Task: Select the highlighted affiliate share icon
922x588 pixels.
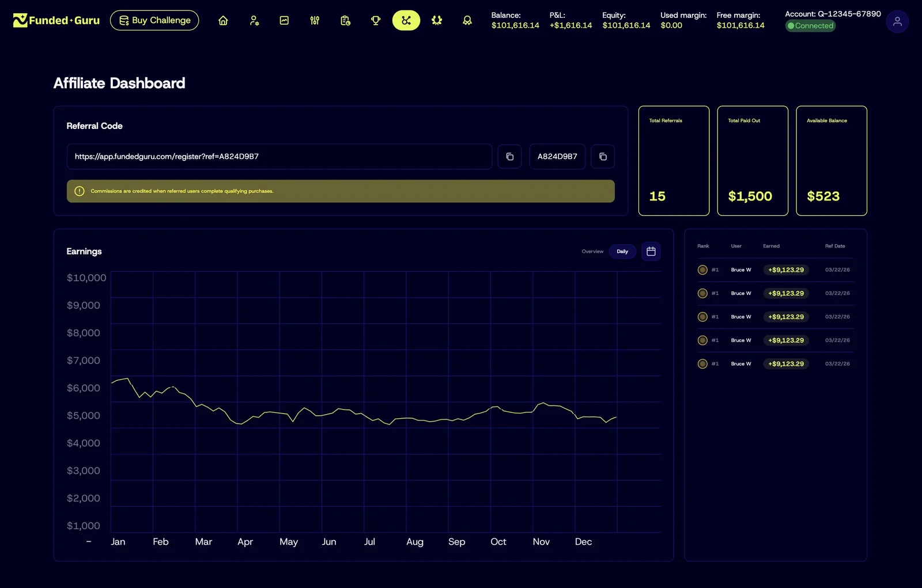Action: click(x=406, y=20)
